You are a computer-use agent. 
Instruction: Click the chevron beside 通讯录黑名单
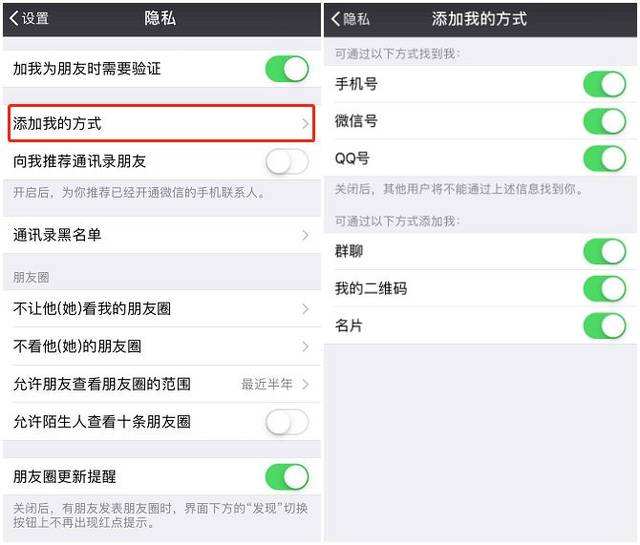[305, 235]
